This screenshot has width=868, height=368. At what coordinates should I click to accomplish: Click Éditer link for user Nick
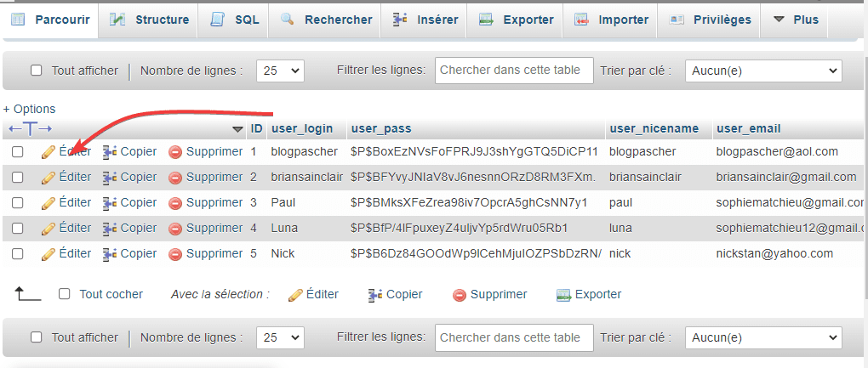point(75,253)
